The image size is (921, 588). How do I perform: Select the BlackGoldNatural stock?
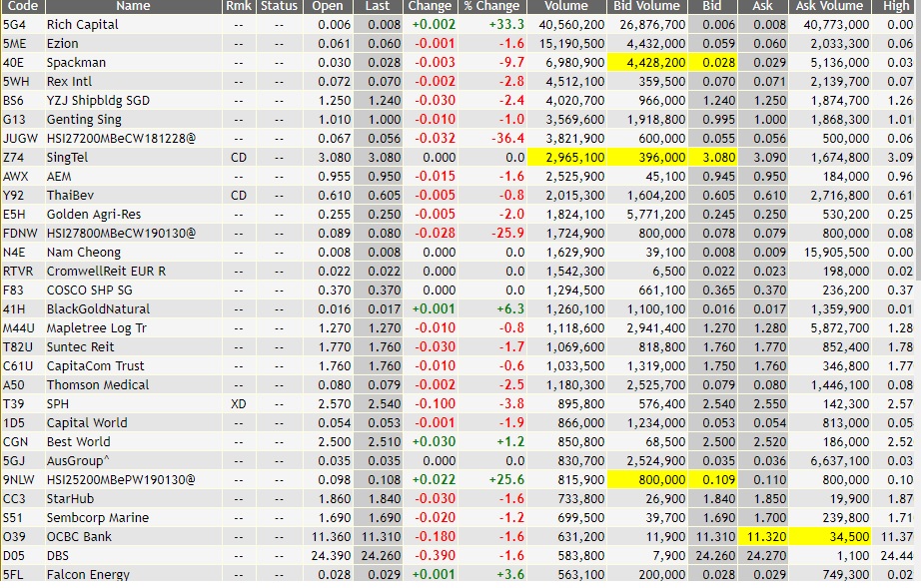coord(98,308)
